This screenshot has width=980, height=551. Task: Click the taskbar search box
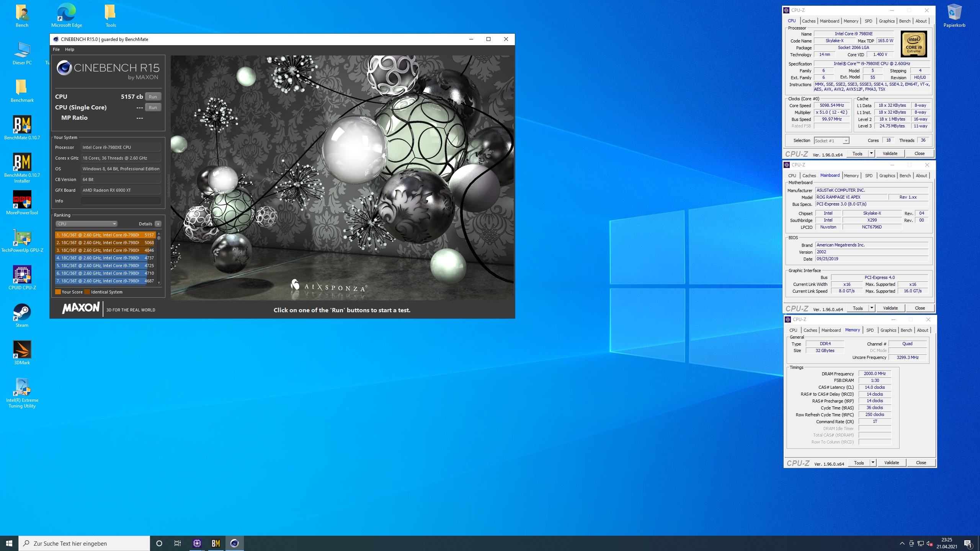pos(84,543)
